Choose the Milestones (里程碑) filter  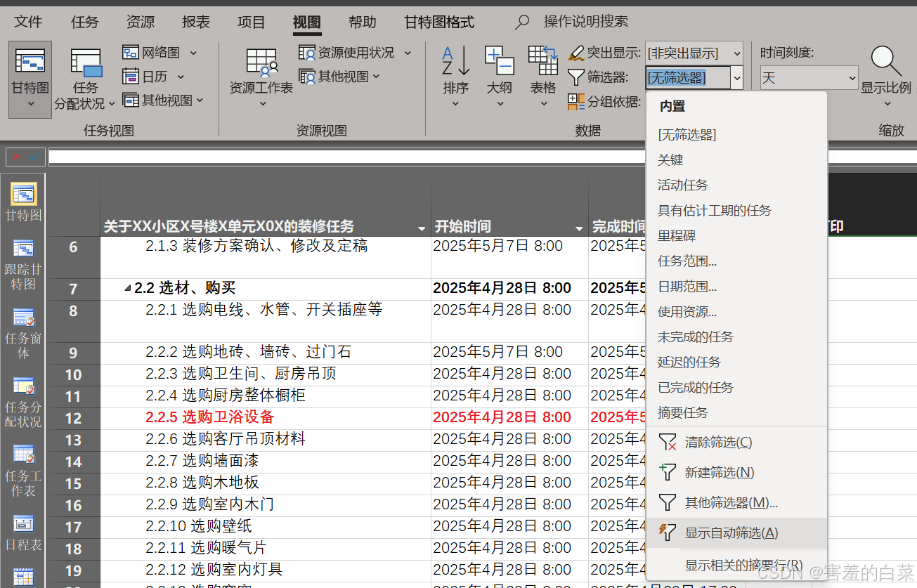(x=736, y=236)
